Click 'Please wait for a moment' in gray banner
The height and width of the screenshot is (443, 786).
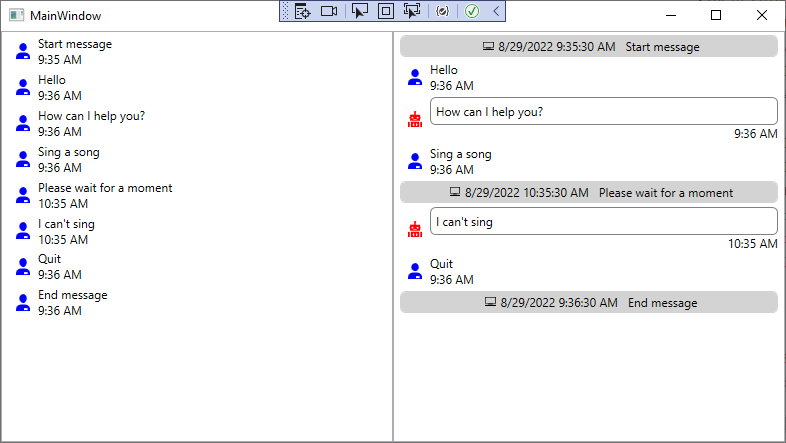[x=666, y=192]
